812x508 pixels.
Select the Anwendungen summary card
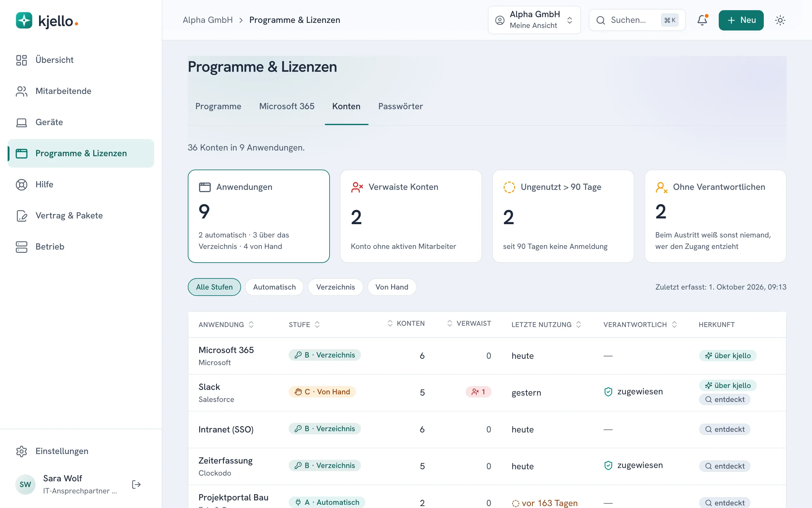coord(259,216)
